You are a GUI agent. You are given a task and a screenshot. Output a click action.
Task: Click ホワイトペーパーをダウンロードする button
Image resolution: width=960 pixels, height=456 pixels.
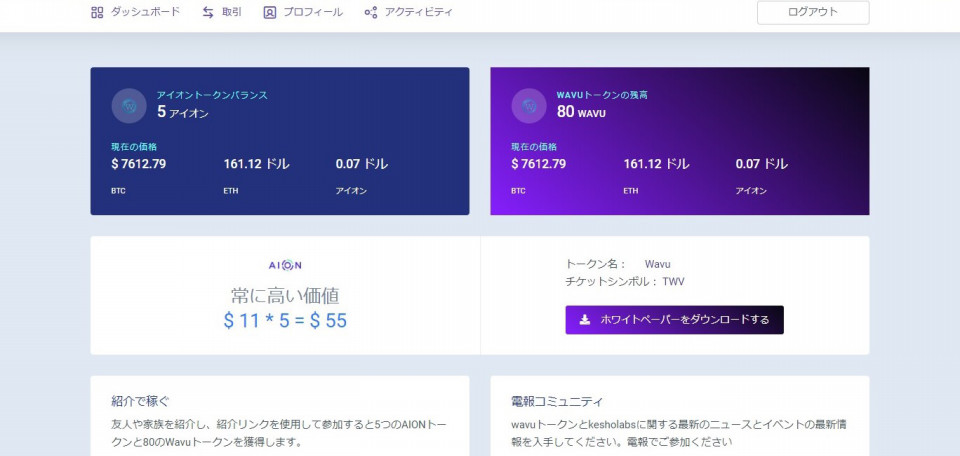pos(675,320)
